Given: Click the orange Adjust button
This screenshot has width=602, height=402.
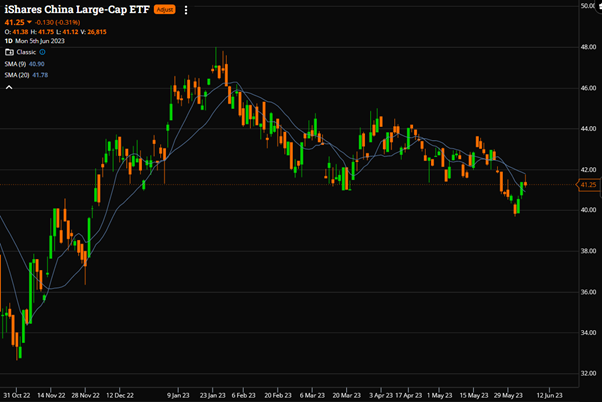Looking at the screenshot, I should [x=165, y=10].
